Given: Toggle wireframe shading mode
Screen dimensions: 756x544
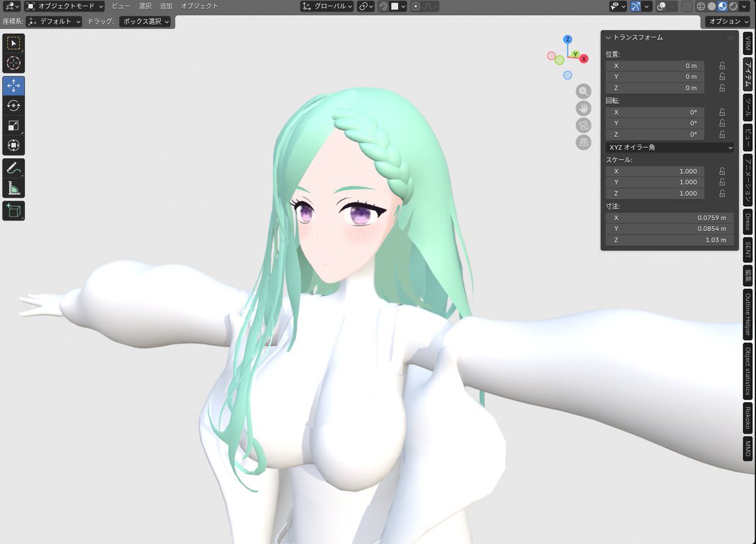Looking at the screenshot, I should (701, 6).
